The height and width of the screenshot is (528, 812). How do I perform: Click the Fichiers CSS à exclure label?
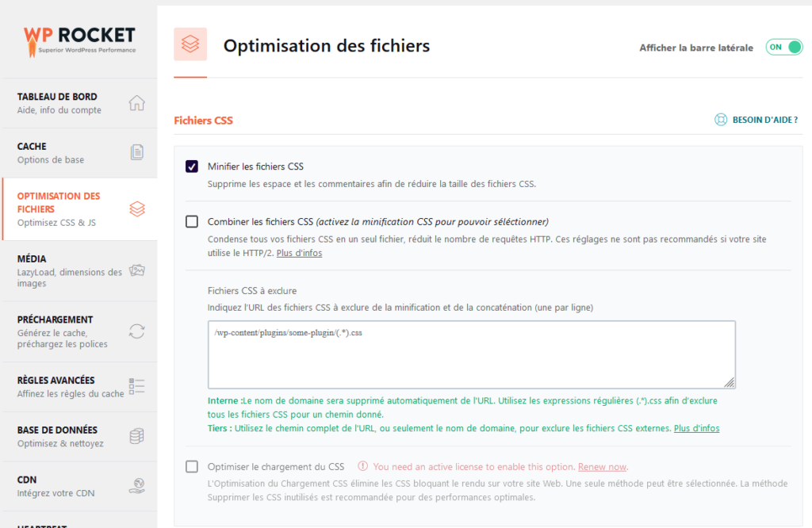pos(252,291)
